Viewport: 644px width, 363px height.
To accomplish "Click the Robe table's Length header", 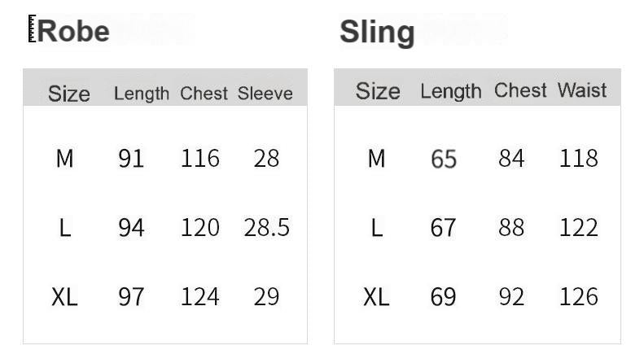I will (x=142, y=94).
